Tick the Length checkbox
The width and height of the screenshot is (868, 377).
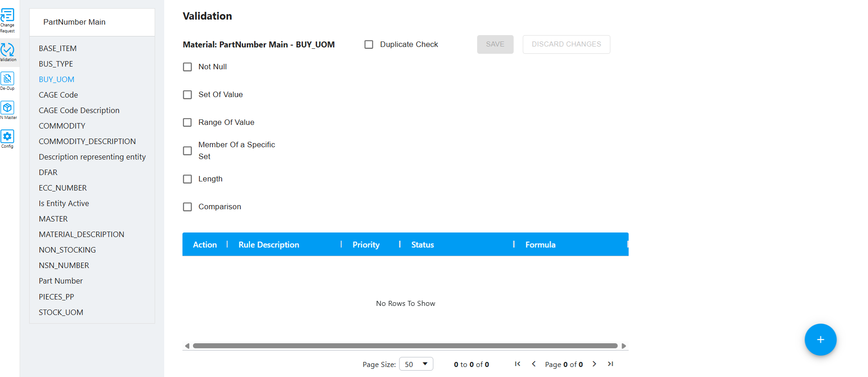click(187, 179)
